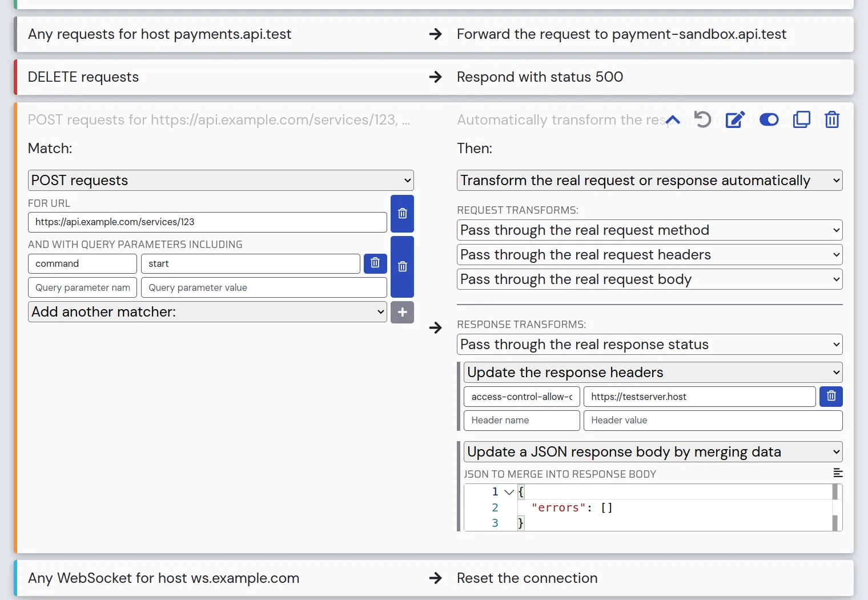Click the edit rule title pencil icon

coord(735,120)
